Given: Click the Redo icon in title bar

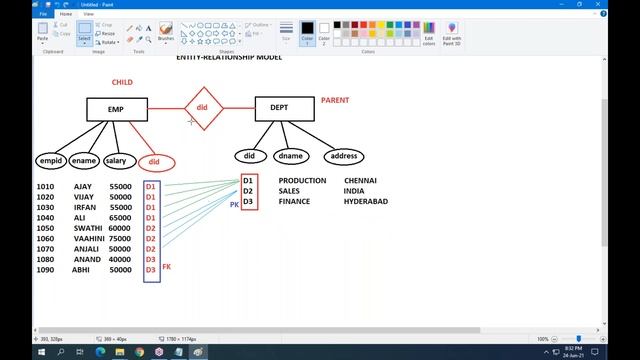Looking at the screenshot, I should click(x=66, y=4).
